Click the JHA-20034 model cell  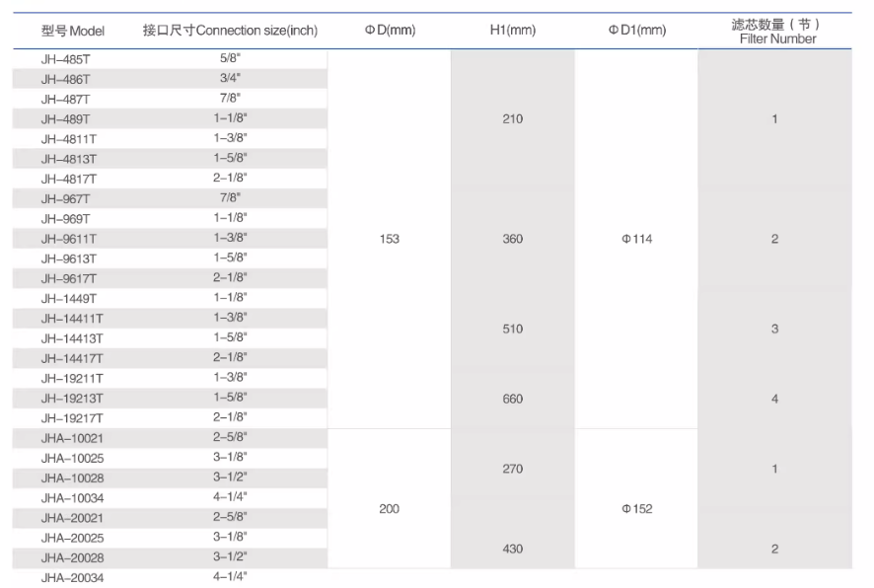(71, 578)
